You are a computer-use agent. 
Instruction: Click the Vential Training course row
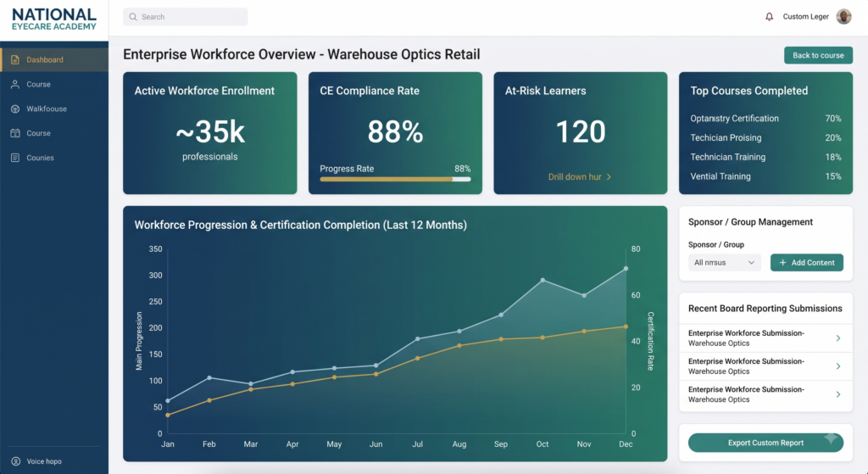coord(765,176)
